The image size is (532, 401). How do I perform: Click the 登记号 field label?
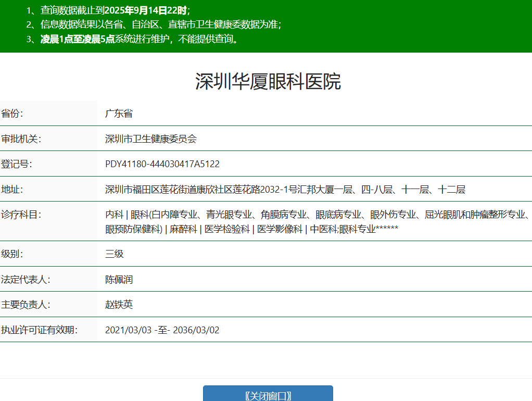click(17, 164)
